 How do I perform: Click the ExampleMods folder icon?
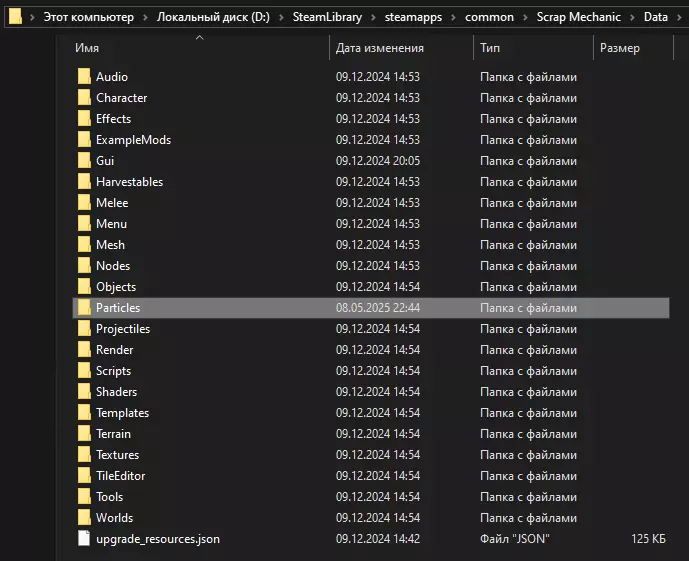[x=84, y=140]
